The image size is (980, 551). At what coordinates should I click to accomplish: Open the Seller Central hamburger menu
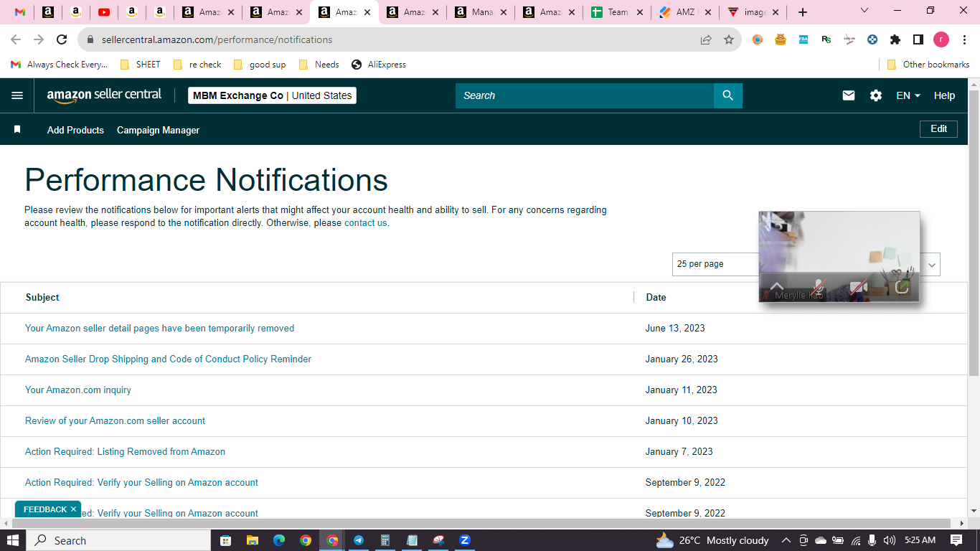[17, 95]
